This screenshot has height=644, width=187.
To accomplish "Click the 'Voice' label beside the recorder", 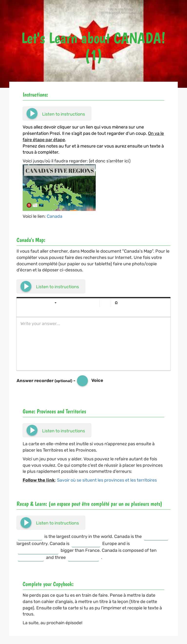I will (97, 380).
